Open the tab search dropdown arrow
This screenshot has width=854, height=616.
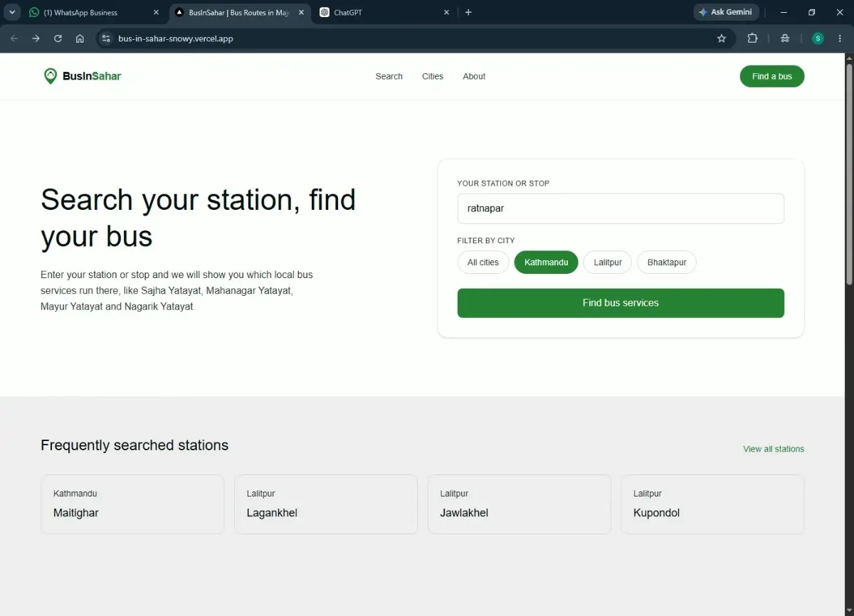11,12
